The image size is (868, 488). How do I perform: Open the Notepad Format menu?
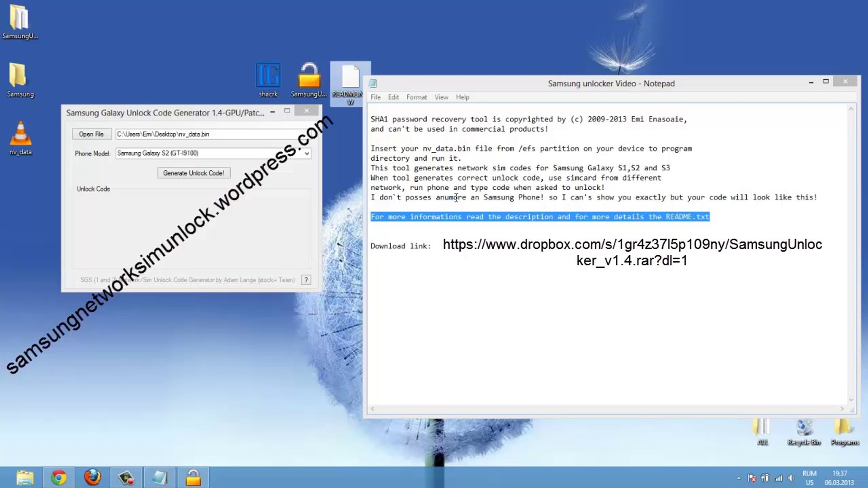coord(416,97)
